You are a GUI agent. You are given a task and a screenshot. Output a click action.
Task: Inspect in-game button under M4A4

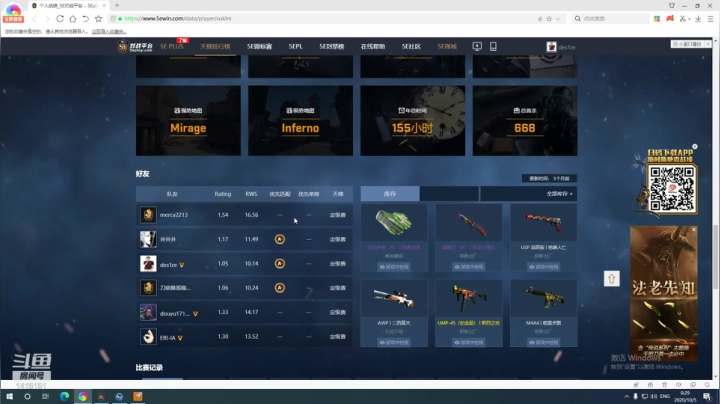coord(544,342)
